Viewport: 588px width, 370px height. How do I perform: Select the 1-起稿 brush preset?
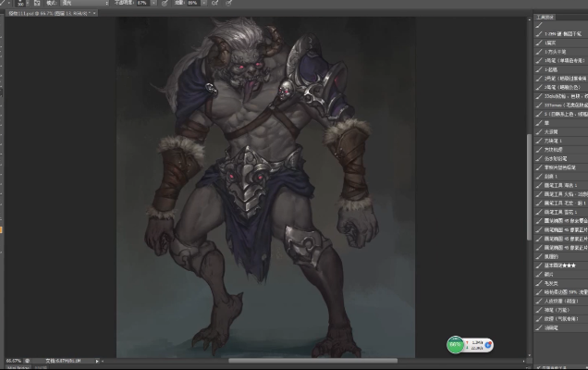[561, 69]
